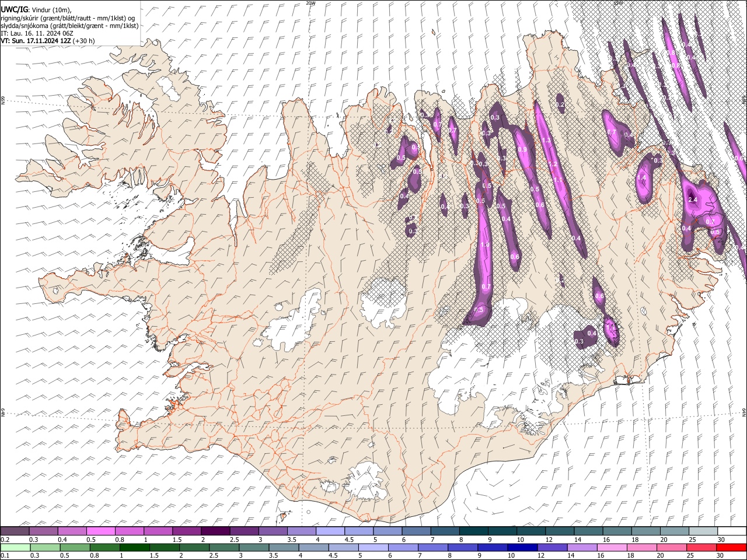Click the "2.4" precipitation value on the map
Viewport: 747px width, 560px height.
693,200
